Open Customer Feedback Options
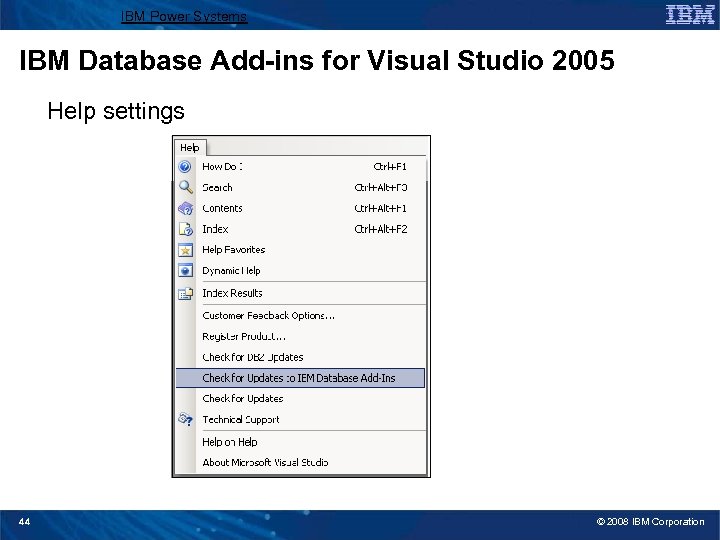 (301, 315)
